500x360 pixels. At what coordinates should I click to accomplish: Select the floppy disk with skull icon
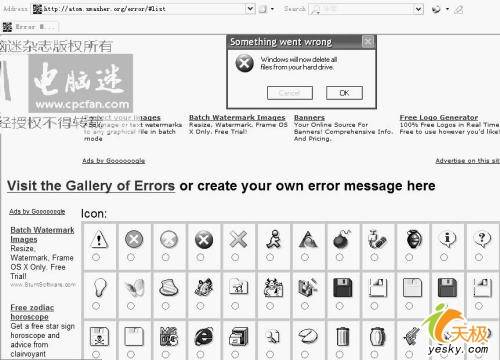(x=99, y=337)
